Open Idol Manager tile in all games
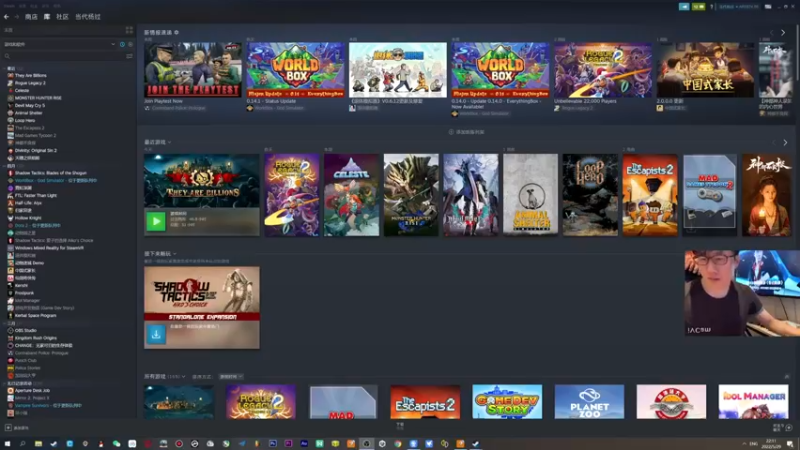This screenshot has height=450, width=800. tap(753, 402)
